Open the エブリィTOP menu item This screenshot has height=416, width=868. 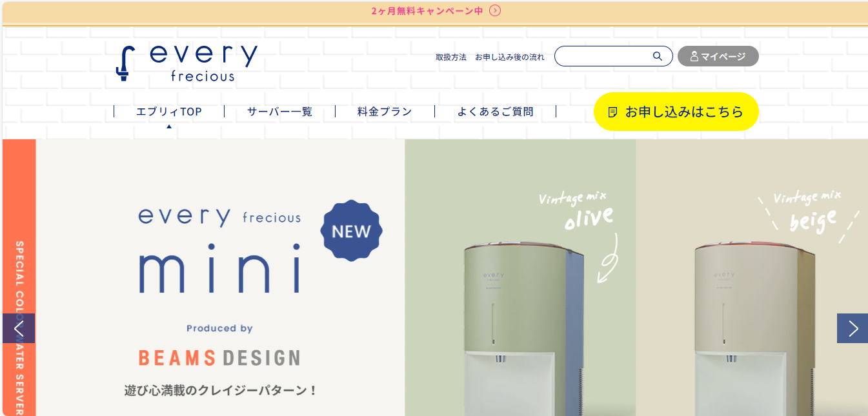click(x=169, y=112)
